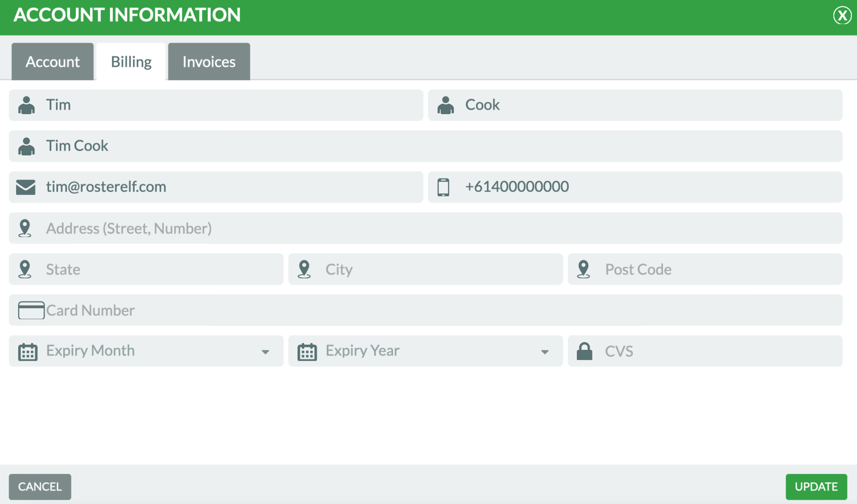Click the green UPDATE button
Screen dimensions: 857x504
816,487
